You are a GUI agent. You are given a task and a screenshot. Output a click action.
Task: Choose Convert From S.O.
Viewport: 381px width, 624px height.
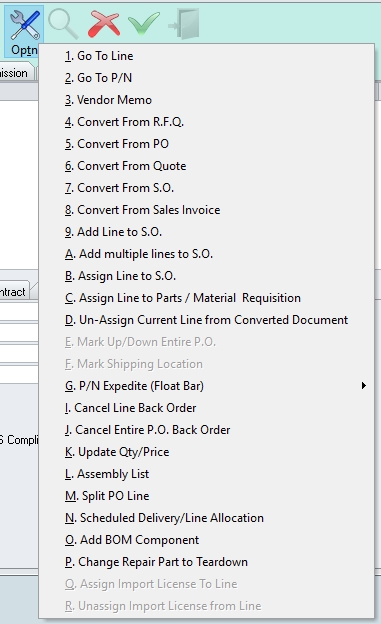[206, 188]
